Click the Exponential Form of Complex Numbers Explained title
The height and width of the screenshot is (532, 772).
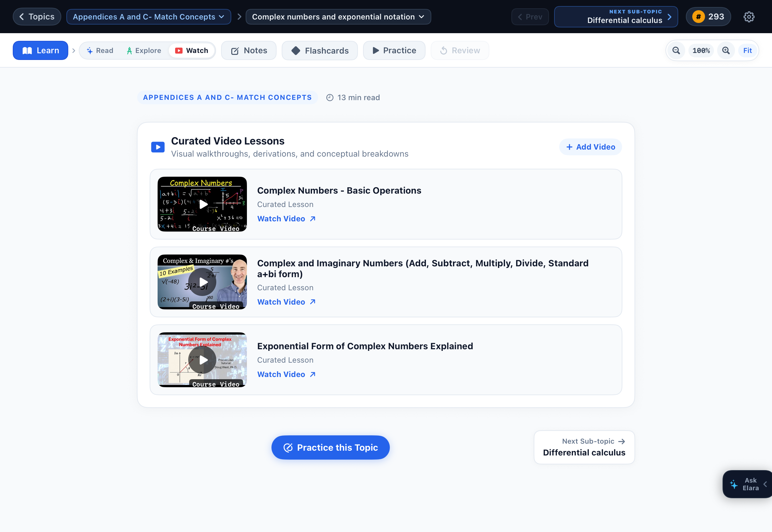point(365,346)
